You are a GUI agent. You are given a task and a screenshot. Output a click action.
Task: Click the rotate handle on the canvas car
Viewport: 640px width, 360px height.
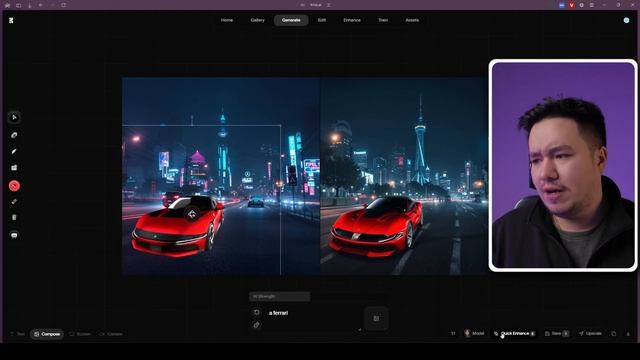192,214
